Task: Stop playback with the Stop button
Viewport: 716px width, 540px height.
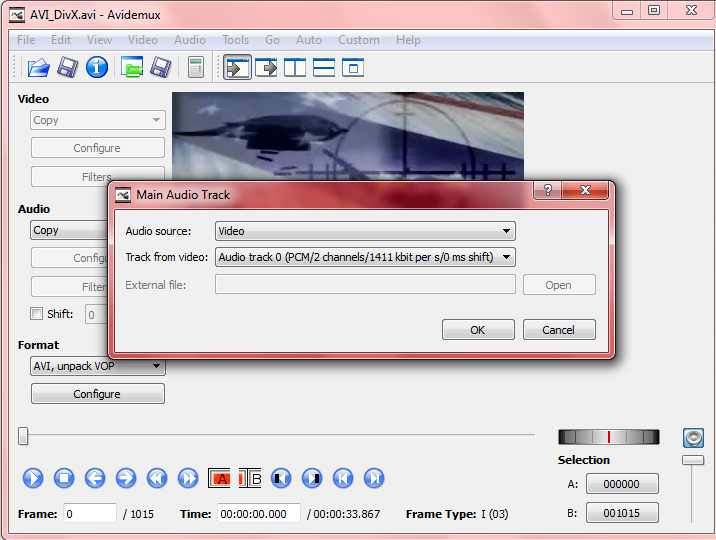Action: pos(64,478)
